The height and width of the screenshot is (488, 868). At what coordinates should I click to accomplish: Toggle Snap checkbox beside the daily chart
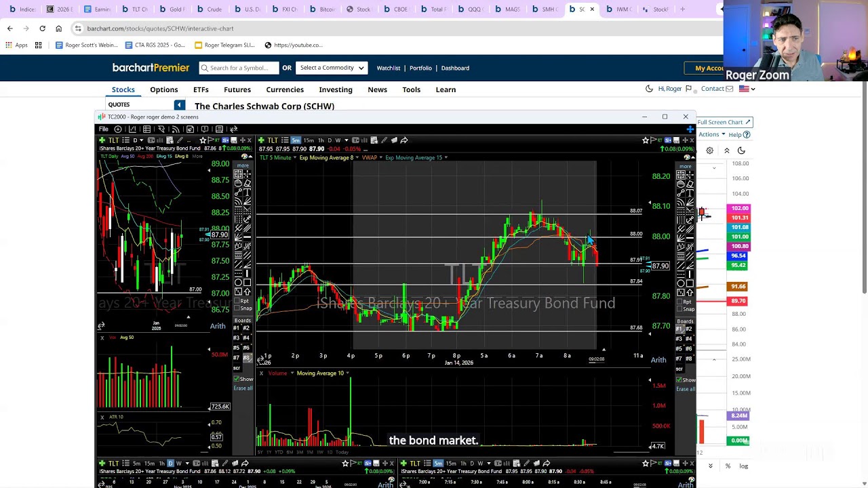pyautogui.click(x=237, y=308)
